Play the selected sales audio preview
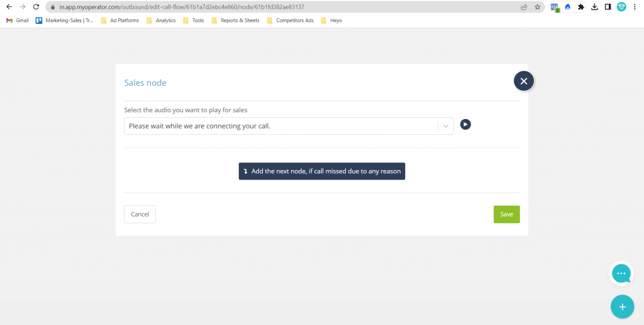The height and width of the screenshot is (325, 644). [x=465, y=124]
